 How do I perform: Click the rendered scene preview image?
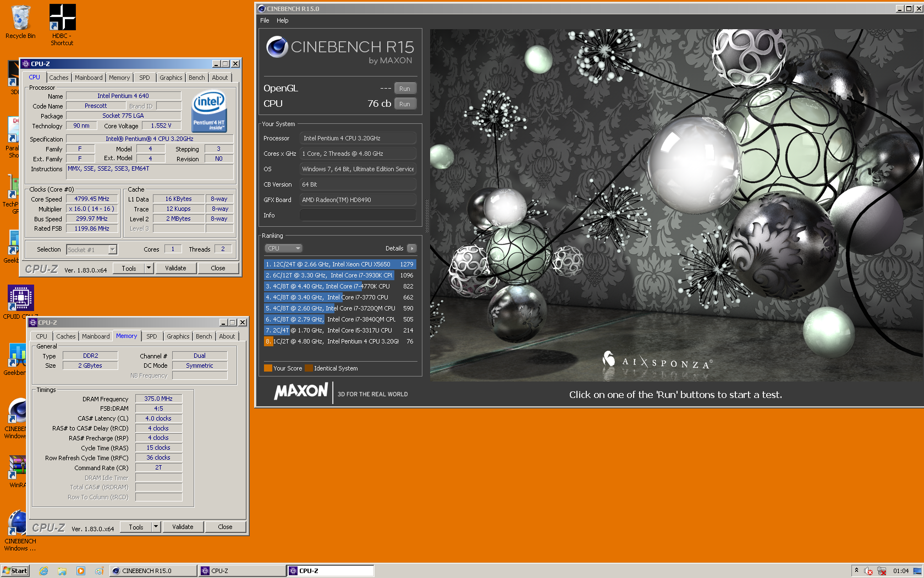click(676, 205)
